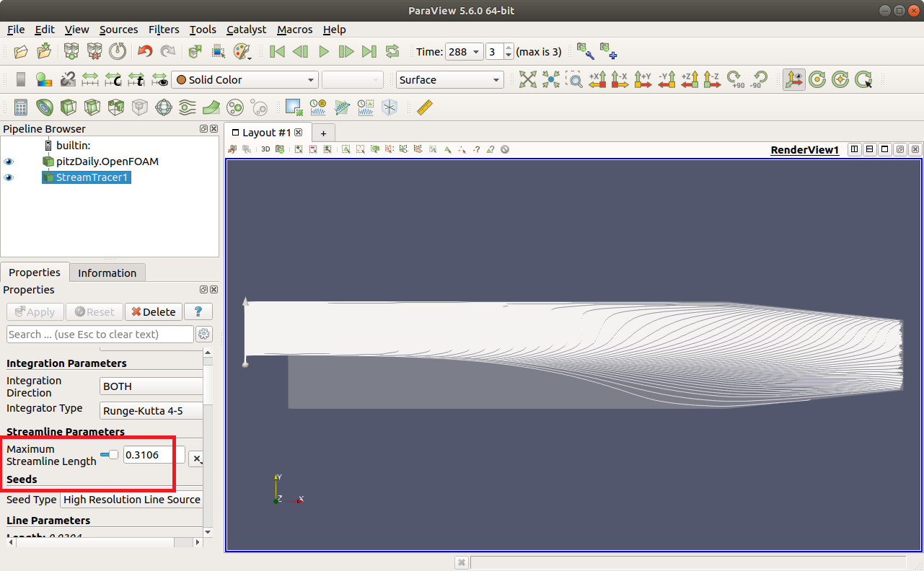Screen dimensions: 924x571
Task: Toggle 3D interaction mode button
Action: pyautogui.click(x=265, y=149)
